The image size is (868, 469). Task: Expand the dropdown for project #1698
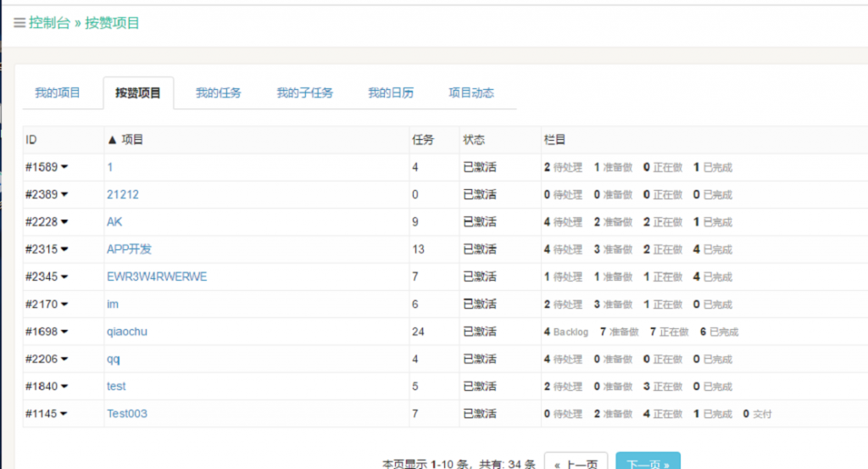64,331
